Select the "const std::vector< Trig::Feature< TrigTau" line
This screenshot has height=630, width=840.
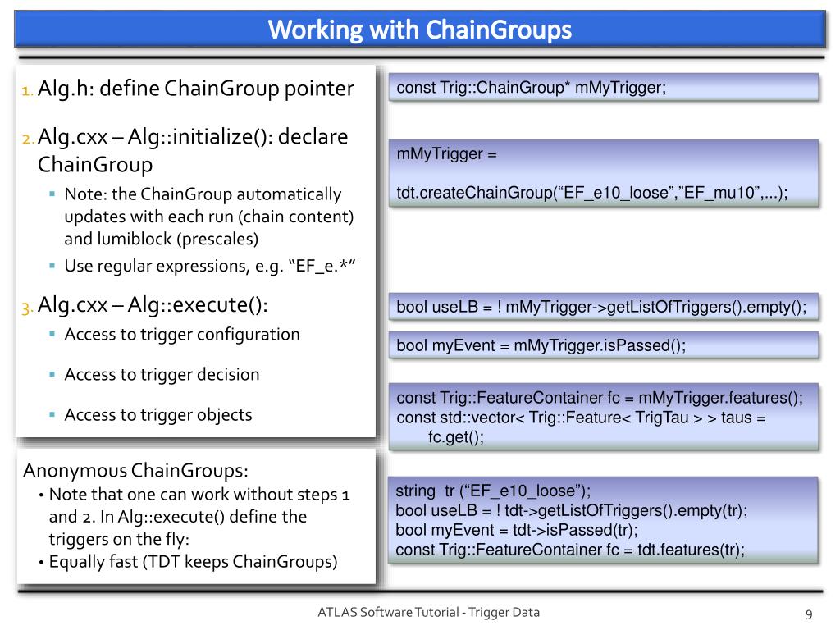pyautogui.click(x=582, y=418)
